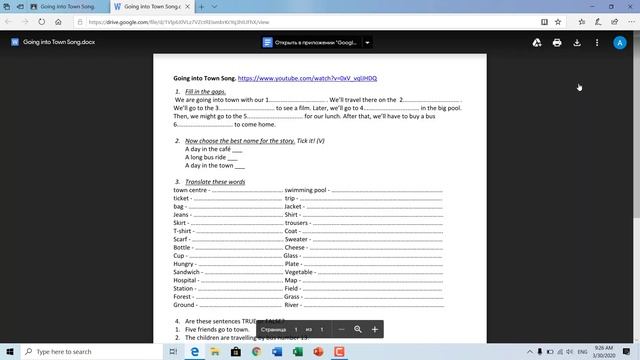Click the word swimming pool
This screenshot has width=640, height=360.
(x=305, y=190)
